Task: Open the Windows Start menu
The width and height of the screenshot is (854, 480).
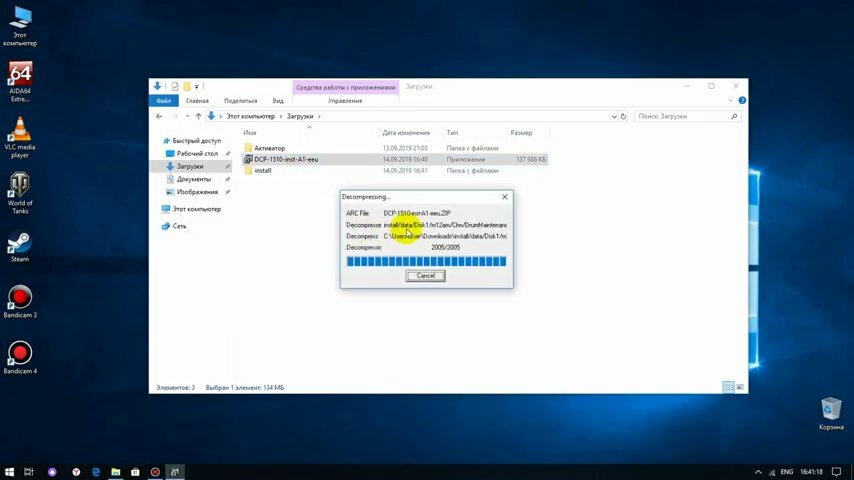Action: pos(9,472)
